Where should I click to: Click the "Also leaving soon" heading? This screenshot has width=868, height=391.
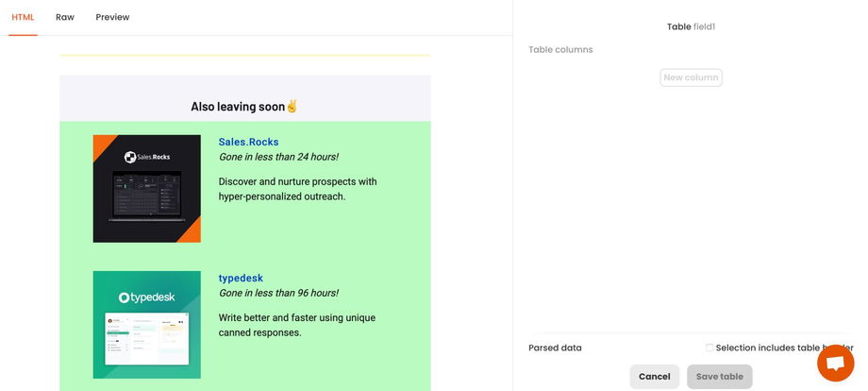pyautogui.click(x=238, y=107)
